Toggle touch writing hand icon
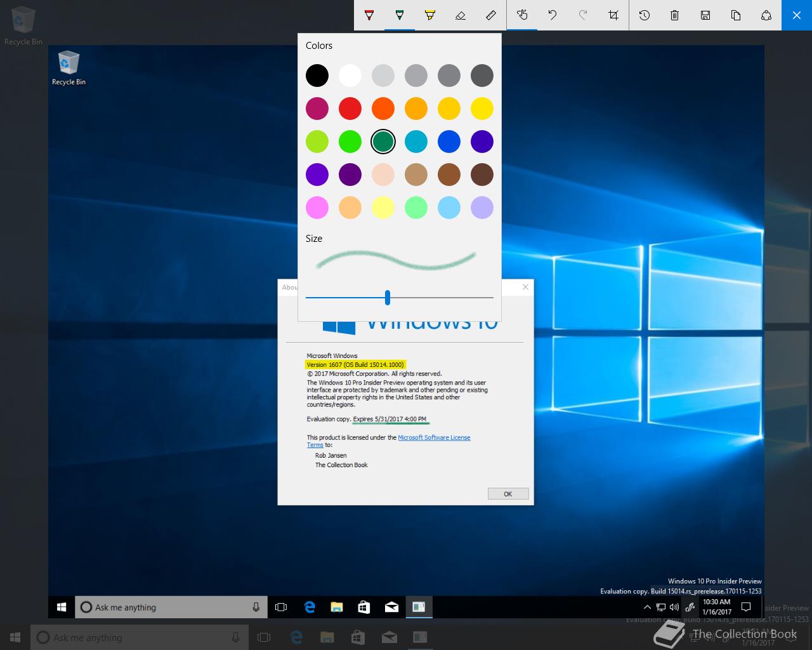 pyautogui.click(x=522, y=15)
